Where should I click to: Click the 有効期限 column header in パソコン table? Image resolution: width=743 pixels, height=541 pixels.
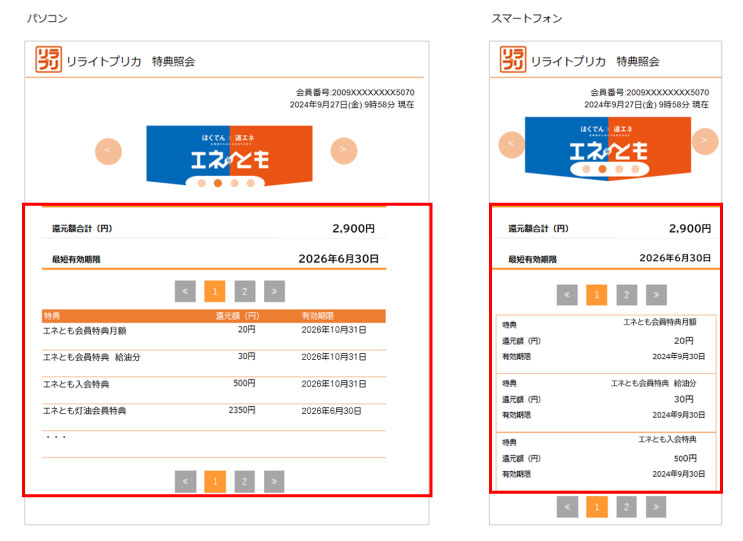pyautogui.click(x=317, y=316)
